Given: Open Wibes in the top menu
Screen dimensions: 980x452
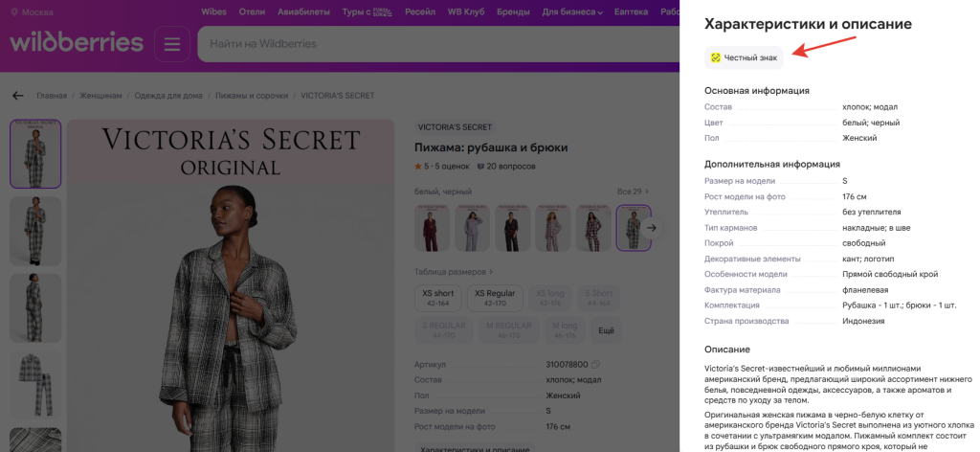Looking at the screenshot, I should tap(213, 11).
